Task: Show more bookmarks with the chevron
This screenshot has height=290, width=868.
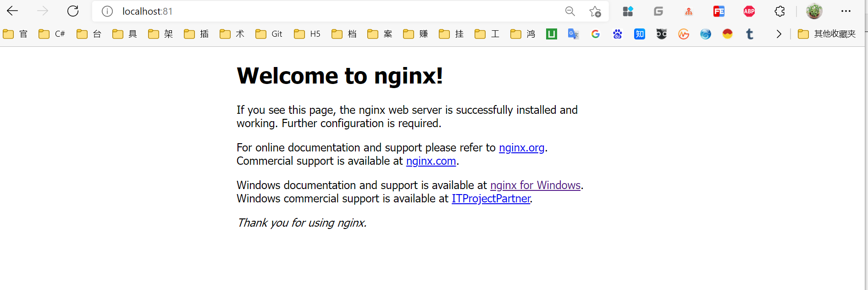Action: coord(779,34)
